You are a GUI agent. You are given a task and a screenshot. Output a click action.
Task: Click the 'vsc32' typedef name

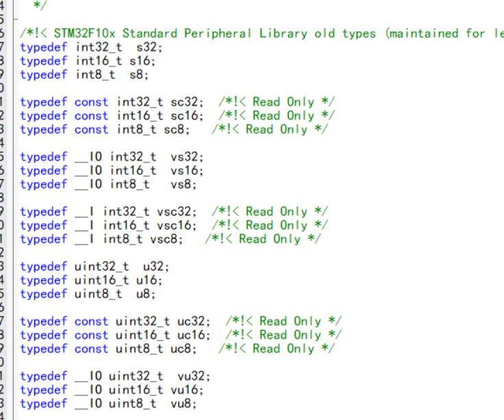tap(175, 212)
